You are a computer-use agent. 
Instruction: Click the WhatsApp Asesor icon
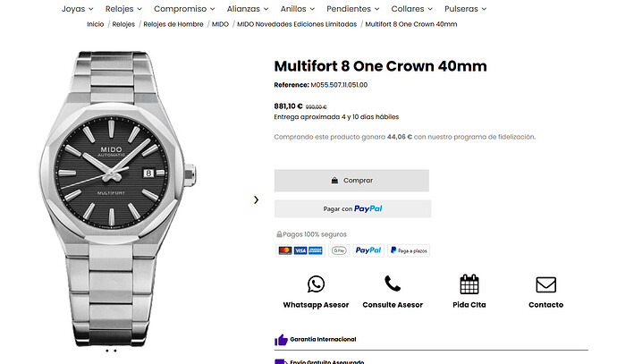pyautogui.click(x=316, y=284)
